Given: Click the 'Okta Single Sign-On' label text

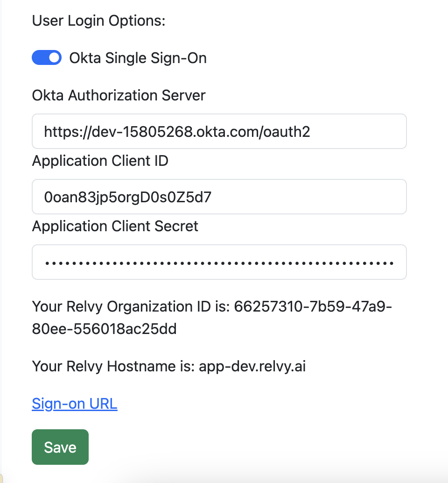Looking at the screenshot, I should (x=138, y=58).
